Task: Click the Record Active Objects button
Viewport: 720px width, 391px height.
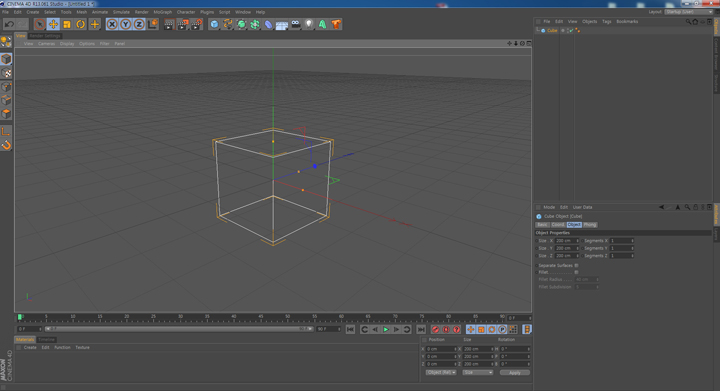Action: tap(435, 330)
